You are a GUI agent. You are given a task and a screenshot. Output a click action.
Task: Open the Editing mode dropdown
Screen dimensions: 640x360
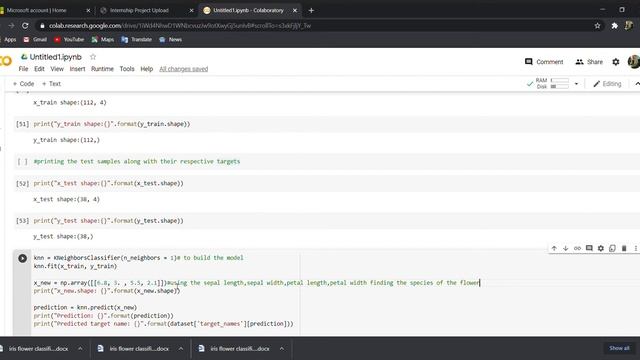click(607, 84)
